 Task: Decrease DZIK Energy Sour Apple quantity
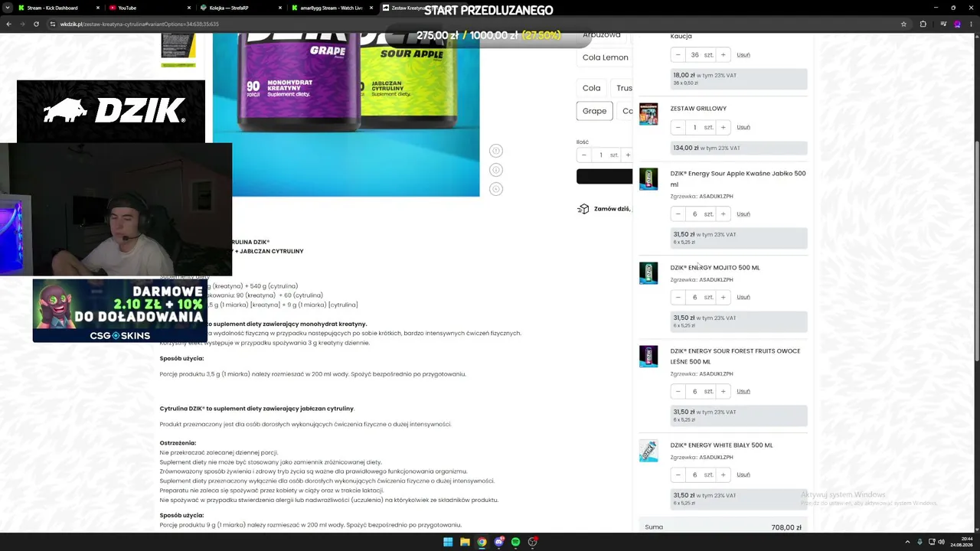(x=678, y=214)
